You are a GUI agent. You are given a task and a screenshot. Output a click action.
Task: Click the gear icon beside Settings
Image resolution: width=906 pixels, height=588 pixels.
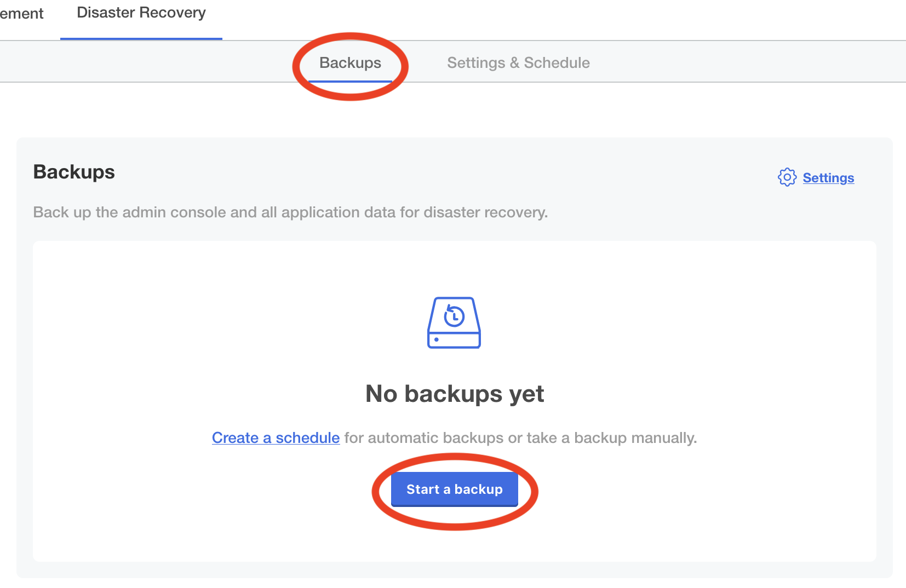click(787, 177)
